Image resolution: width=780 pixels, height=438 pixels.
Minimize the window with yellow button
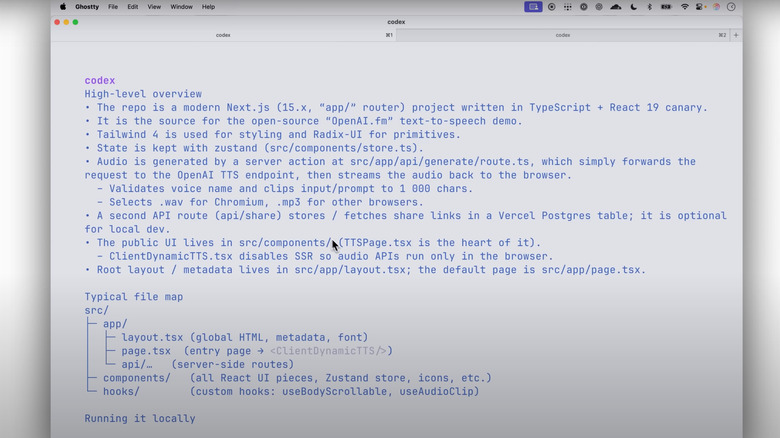point(66,22)
